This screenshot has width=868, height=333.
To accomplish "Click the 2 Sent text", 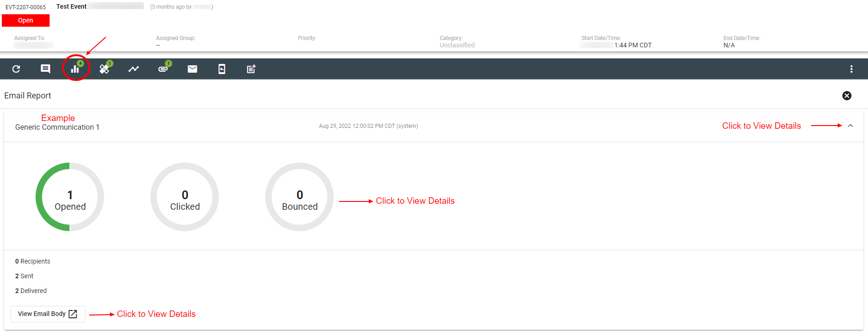I will click(x=24, y=276).
